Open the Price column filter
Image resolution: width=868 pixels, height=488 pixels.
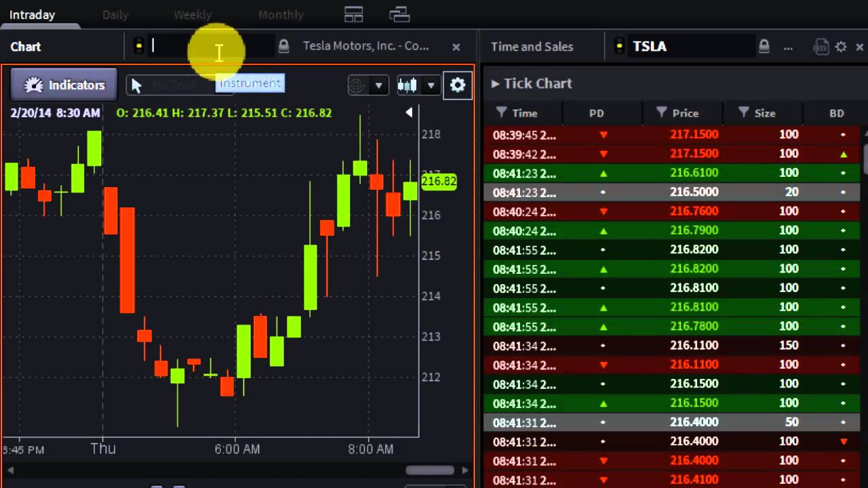[662, 113]
